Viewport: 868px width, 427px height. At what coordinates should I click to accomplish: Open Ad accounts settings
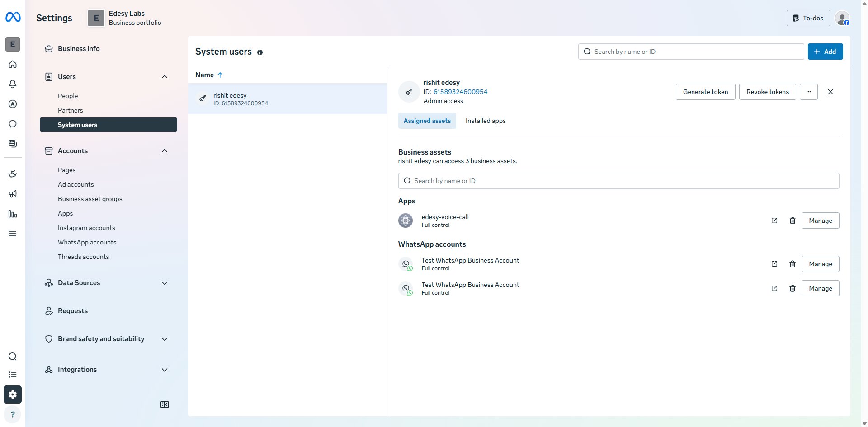[76, 184]
